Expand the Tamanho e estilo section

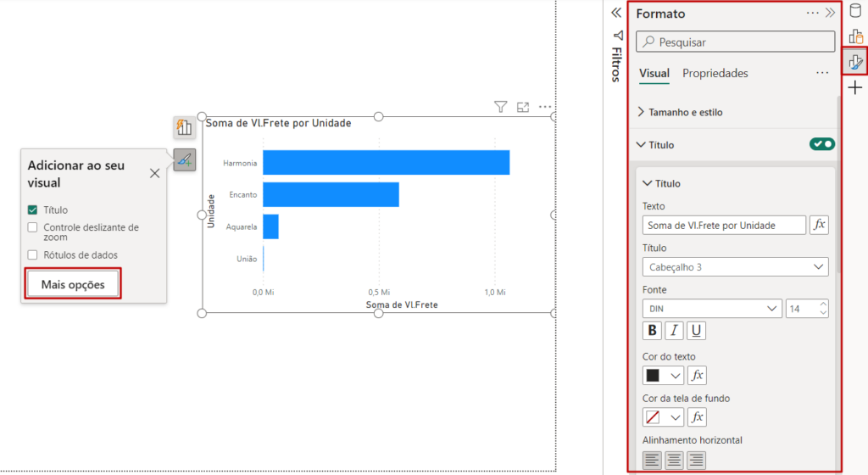tap(685, 112)
